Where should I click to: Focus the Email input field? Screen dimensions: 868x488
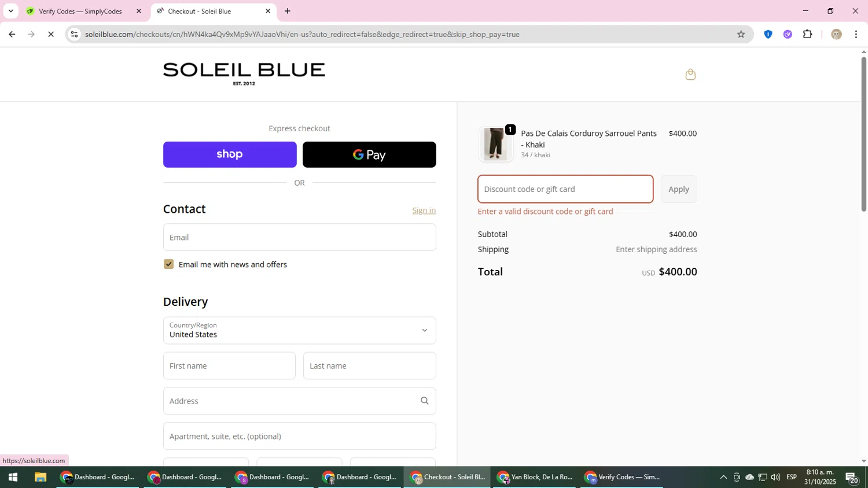click(299, 237)
